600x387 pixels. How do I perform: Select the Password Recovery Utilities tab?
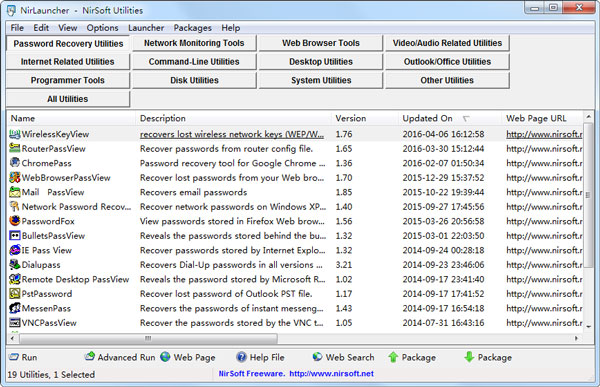[x=68, y=44]
